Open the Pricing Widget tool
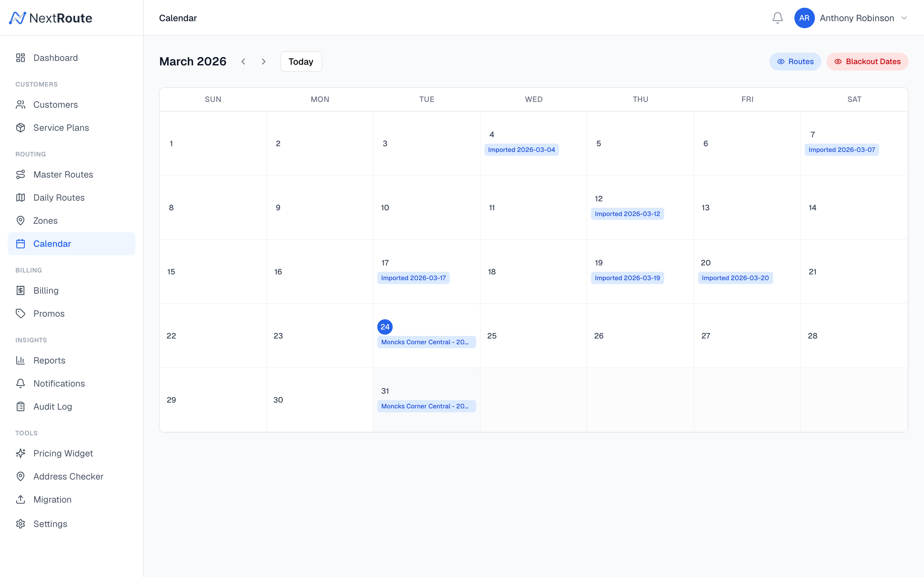The height and width of the screenshot is (577, 924). [63, 453]
